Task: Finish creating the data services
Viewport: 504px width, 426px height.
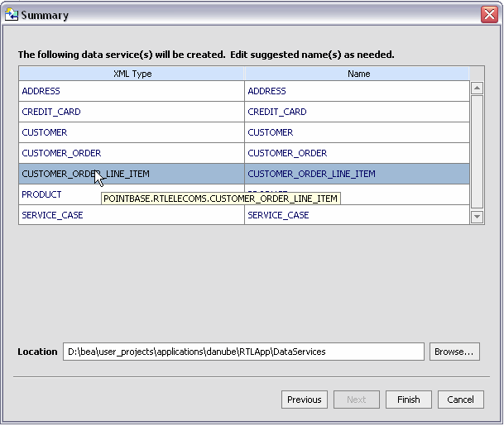Action: pyautogui.click(x=409, y=400)
